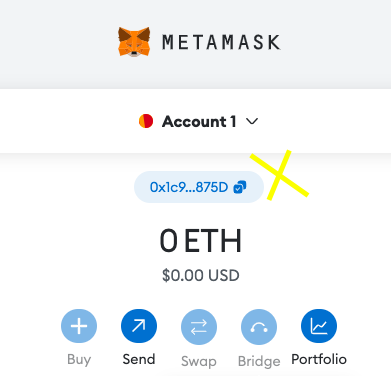Viewport: 391px width, 376px height.
Task: Expand the chevron next to Account 1
Action: click(x=252, y=121)
